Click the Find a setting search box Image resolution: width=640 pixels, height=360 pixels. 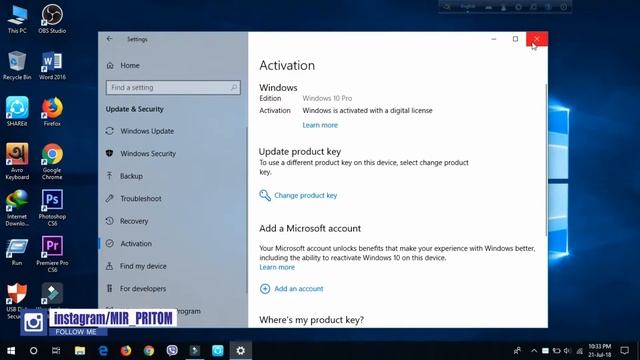click(173, 87)
